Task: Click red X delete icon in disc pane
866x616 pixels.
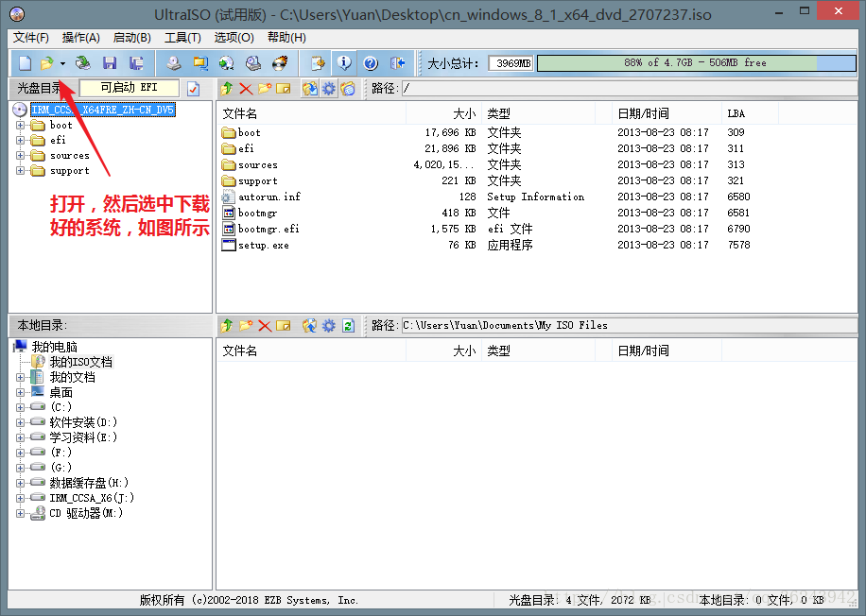Action: [246, 88]
